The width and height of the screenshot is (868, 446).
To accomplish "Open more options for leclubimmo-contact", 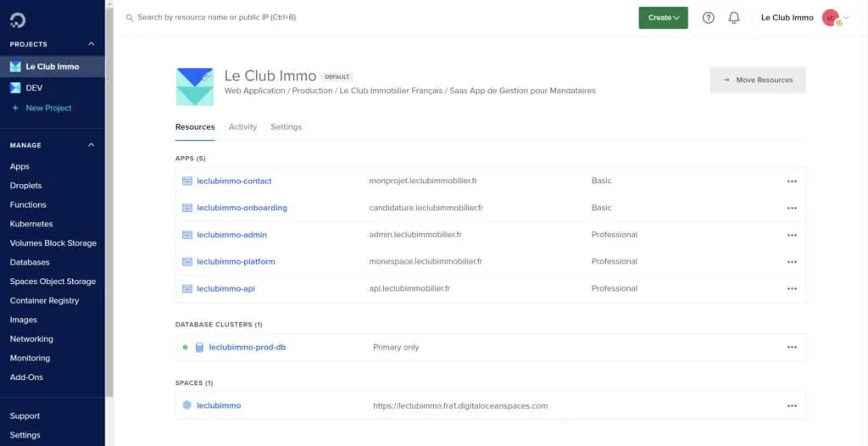I will click(793, 181).
